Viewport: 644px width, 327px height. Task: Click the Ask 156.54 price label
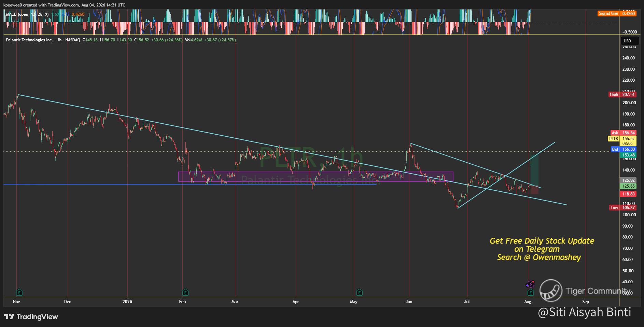[623, 133]
